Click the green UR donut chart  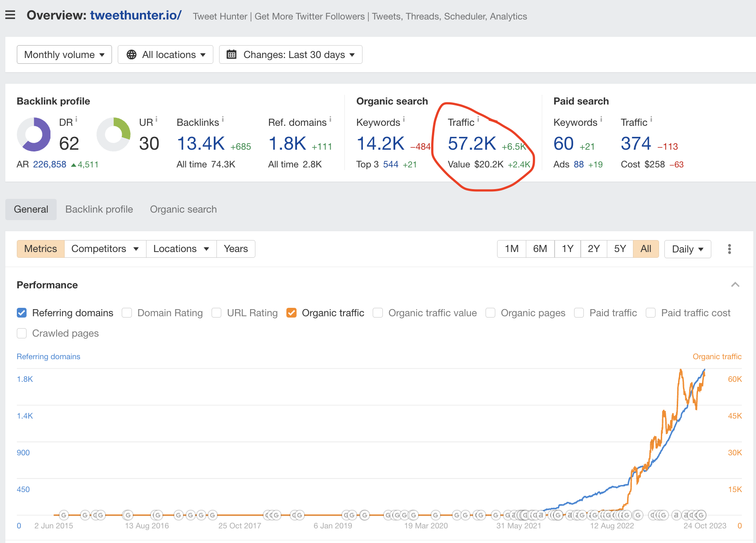click(114, 134)
